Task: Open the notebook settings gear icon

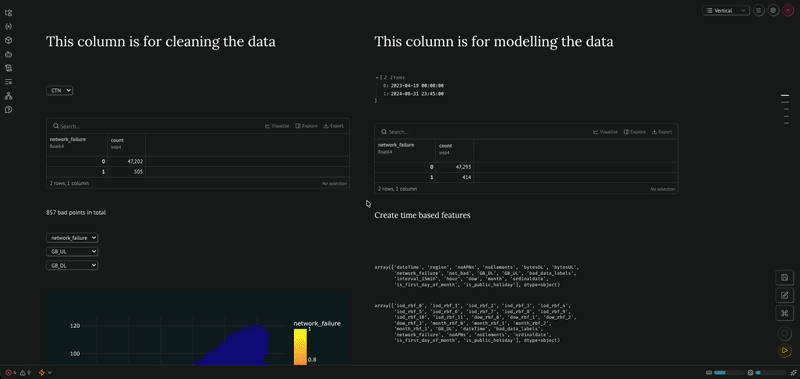Action: tap(773, 10)
